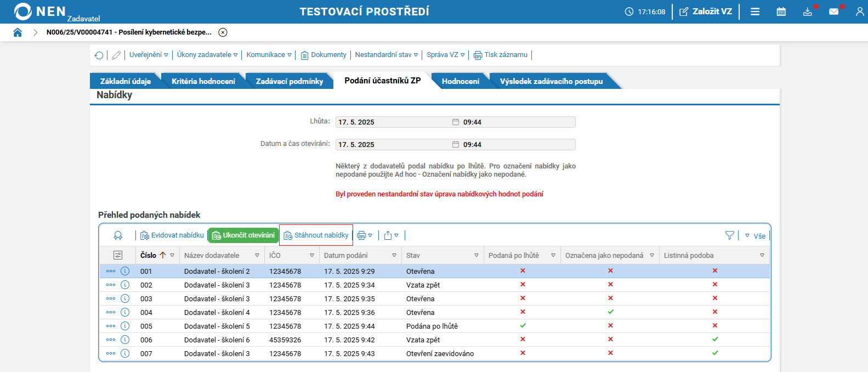868x372 pixels.
Task: Open the Vše filter dropdown
Action: click(755, 236)
